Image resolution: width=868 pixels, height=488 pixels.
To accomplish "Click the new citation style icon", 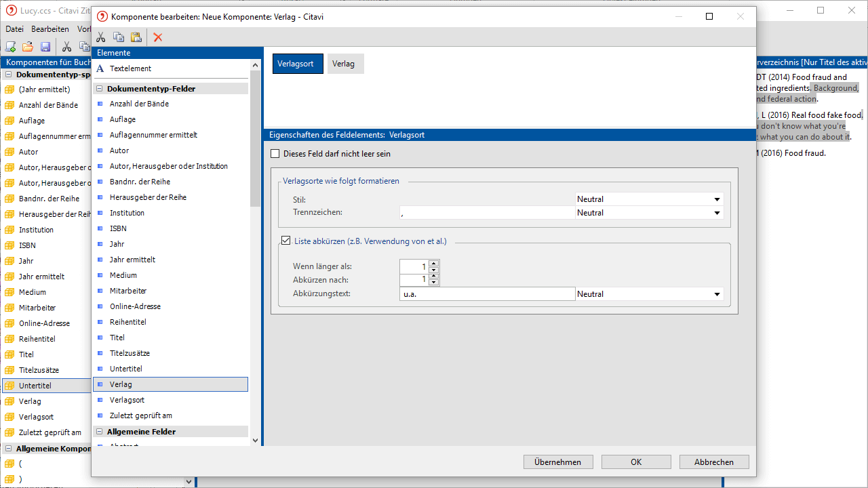I will [10, 47].
